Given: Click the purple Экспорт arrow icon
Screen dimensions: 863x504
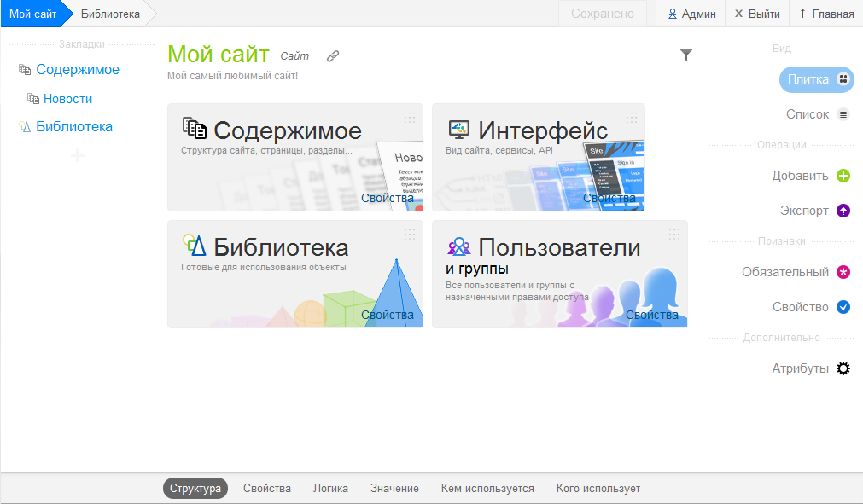Looking at the screenshot, I should click(843, 209).
